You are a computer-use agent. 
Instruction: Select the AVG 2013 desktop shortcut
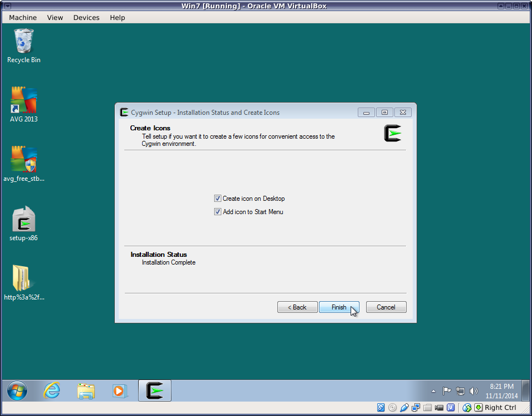coord(24,104)
